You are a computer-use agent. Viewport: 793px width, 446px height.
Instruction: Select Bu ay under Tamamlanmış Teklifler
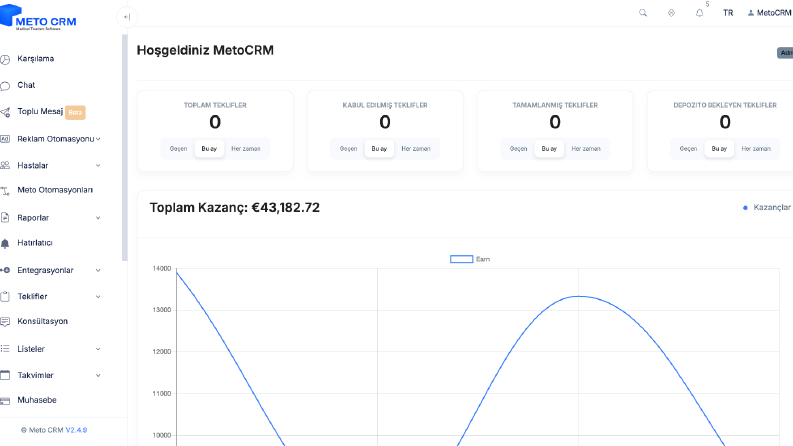click(549, 149)
